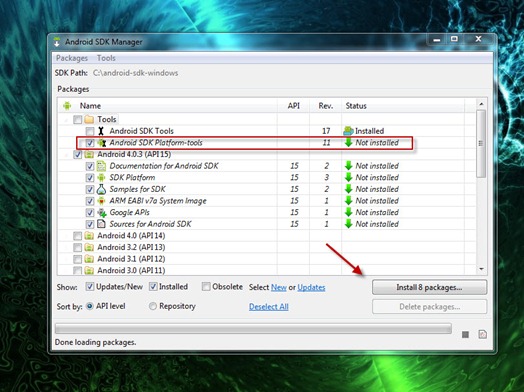Screen dimensions: 524x392
Task: Click the Android 3.2 (API 13) folder icon
Action: pos(89,247)
